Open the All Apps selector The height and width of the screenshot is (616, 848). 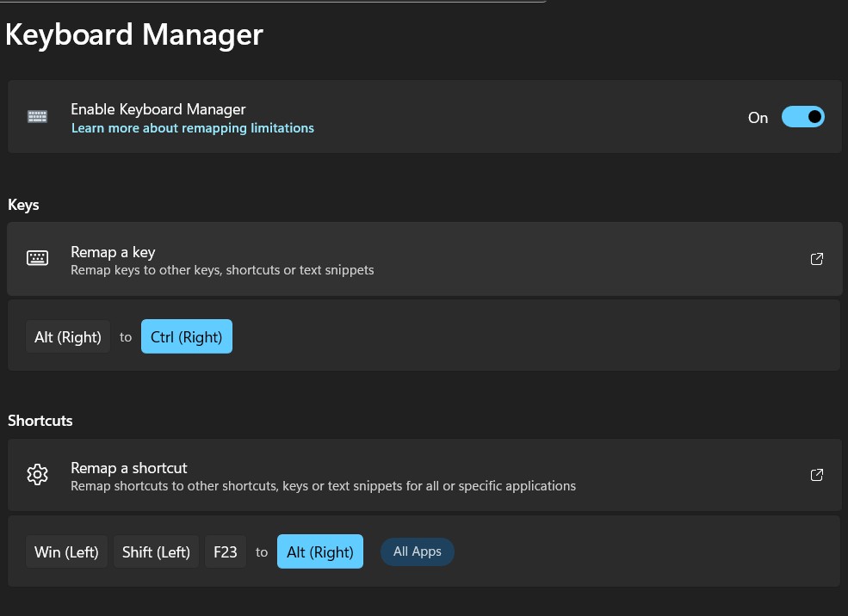click(417, 551)
